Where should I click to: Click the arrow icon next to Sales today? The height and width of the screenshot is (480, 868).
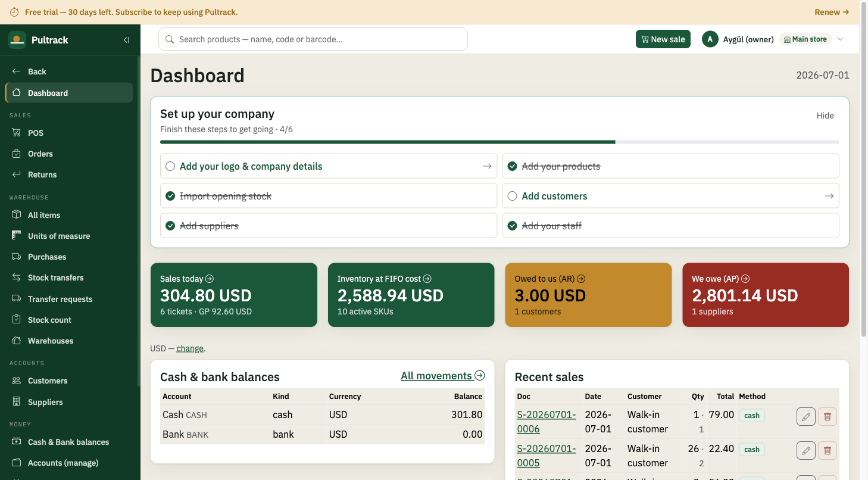[210, 279]
